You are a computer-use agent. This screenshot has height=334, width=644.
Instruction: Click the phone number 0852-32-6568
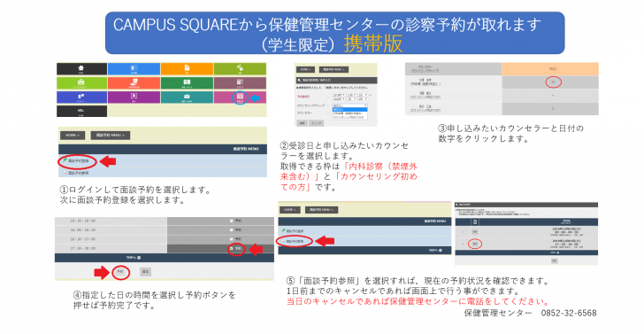569,313
